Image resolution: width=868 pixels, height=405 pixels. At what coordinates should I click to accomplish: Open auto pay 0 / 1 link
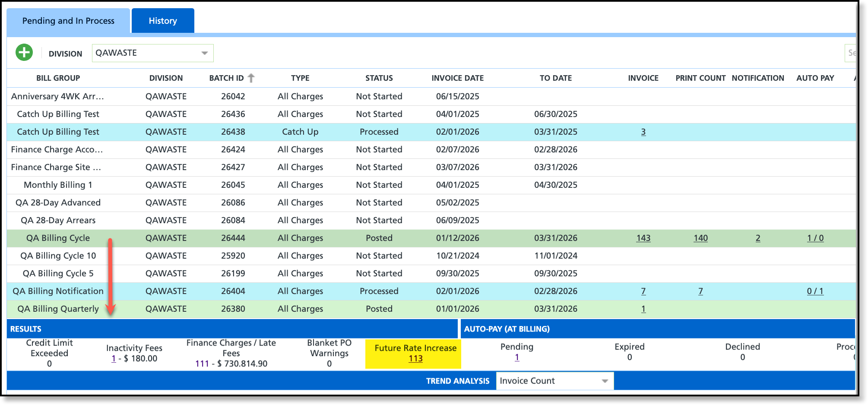coord(815,291)
